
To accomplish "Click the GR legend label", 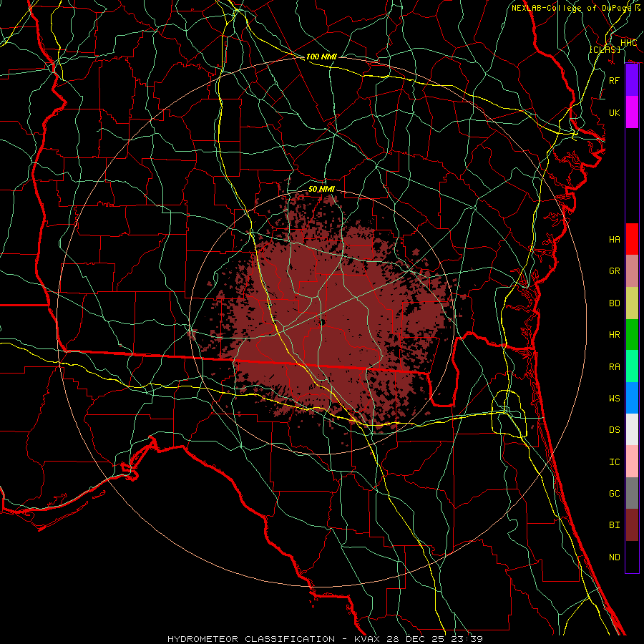I will click(614, 271).
